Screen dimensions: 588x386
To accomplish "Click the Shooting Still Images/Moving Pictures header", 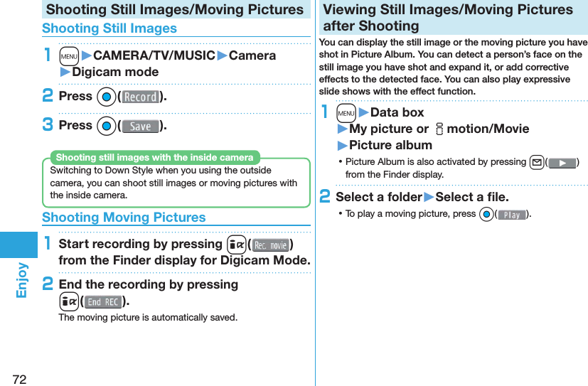I will [175, 10].
